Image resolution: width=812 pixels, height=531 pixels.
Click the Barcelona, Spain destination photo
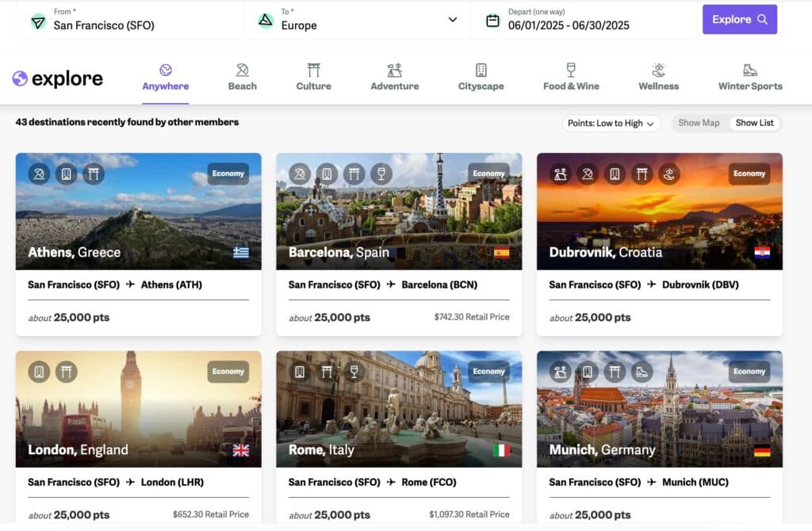(399, 212)
